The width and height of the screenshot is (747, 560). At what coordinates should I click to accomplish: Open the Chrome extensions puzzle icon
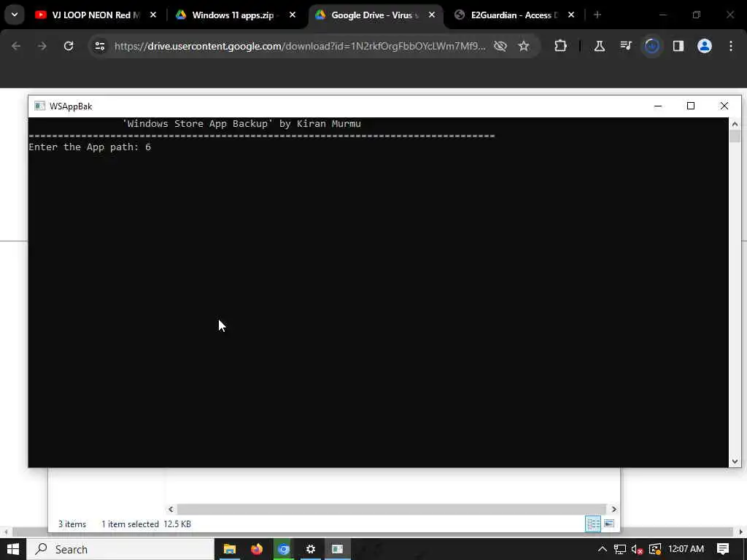point(561,46)
